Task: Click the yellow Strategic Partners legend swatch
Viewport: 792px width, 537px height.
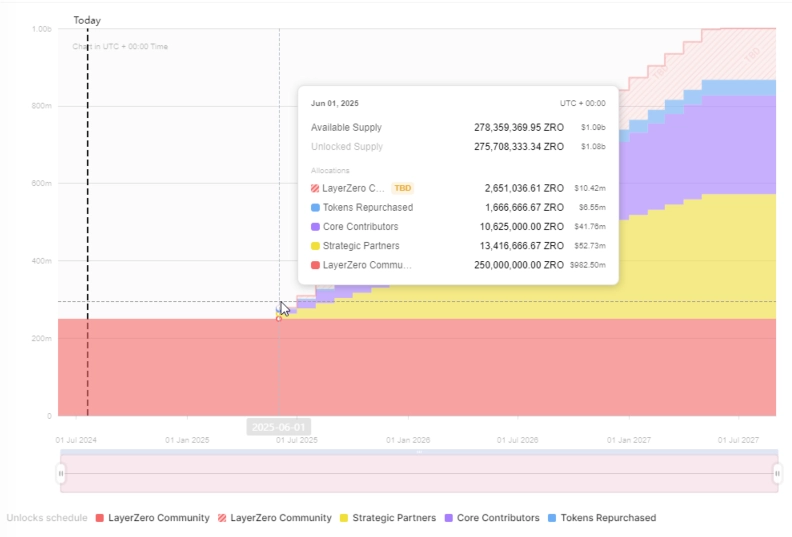Action: pyautogui.click(x=345, y=518)
